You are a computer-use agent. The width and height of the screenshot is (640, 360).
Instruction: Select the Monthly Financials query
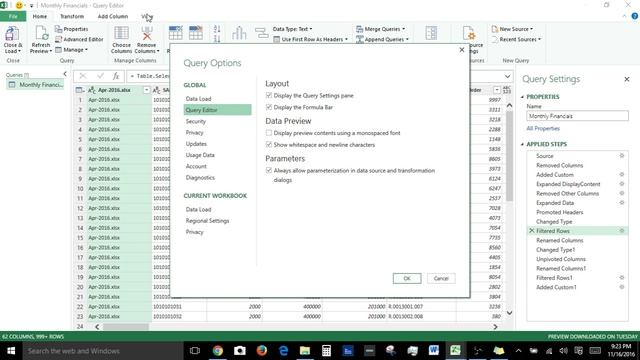coord(36,84)
